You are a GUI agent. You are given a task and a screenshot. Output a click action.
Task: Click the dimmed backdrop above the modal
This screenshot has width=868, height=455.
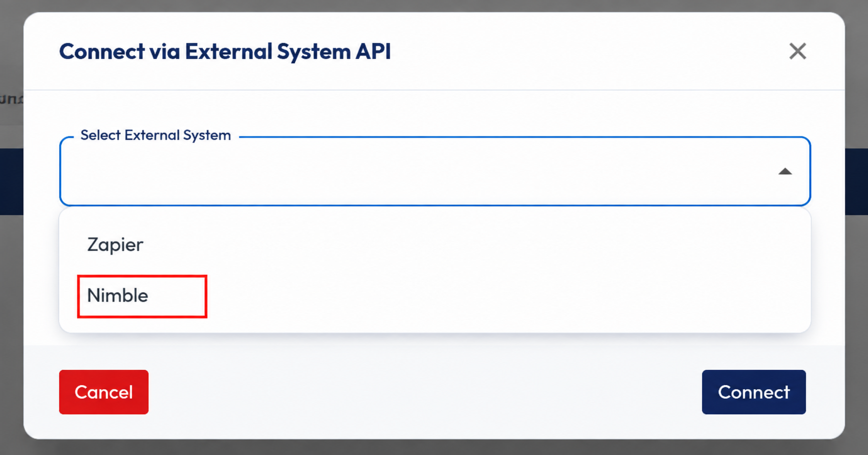(434, 6)
